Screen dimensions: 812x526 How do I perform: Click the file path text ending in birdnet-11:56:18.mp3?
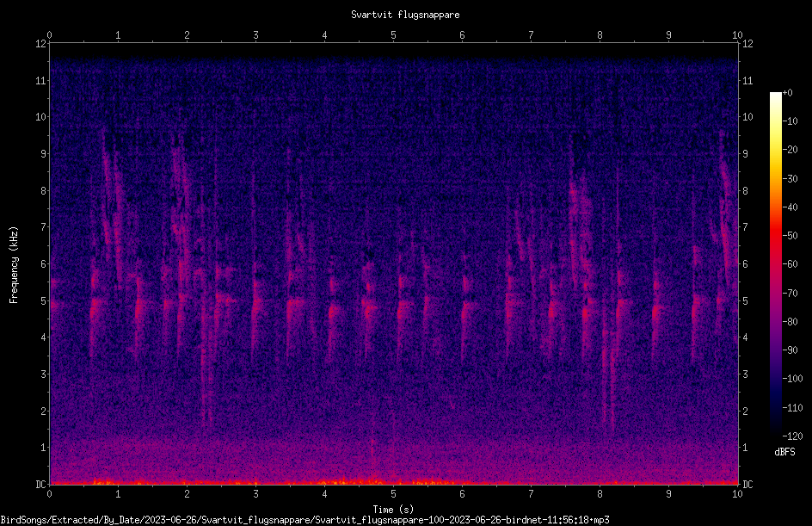click(x=304, y=520)
